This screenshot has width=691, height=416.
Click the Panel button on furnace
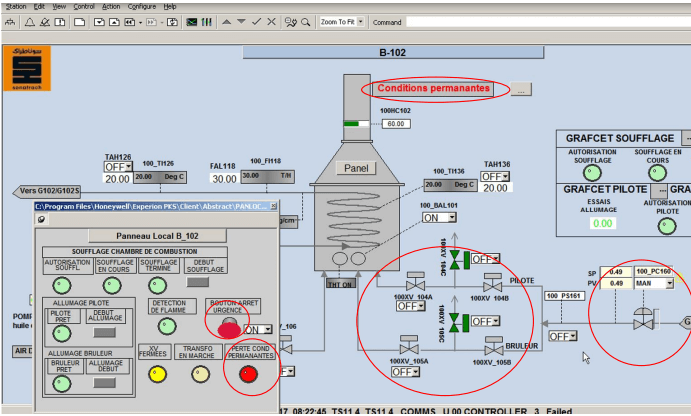(355, 168)
